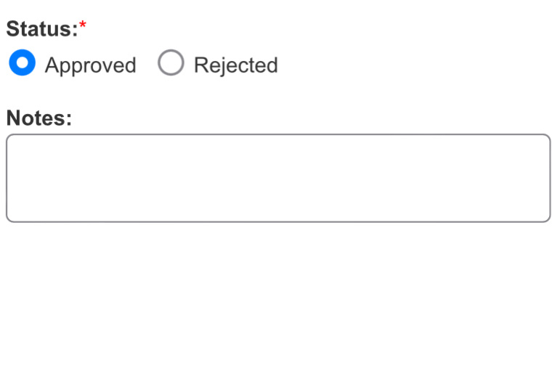This screenshot has width=552, height=392.
Task: Mark the status as Rejected
Action: [171, 64]
